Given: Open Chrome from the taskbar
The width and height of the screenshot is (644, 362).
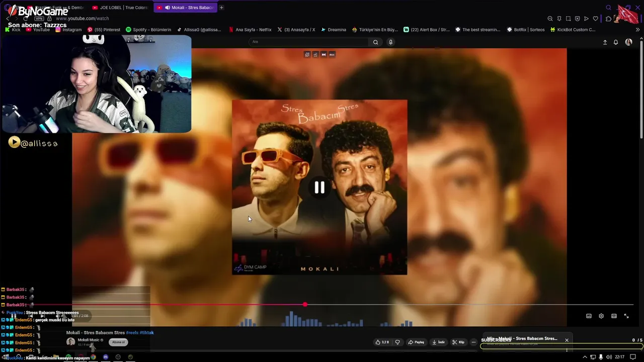Looking at the screenshot, I should [x=94, y=357].
